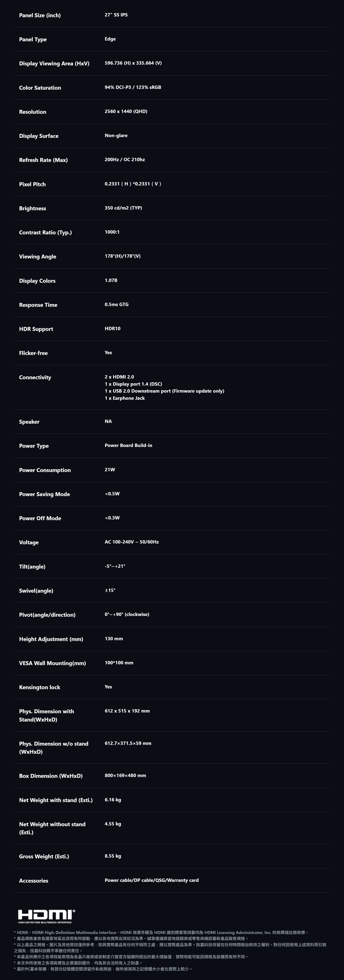
Task: Select the 2 x HDMI 2.0 connectivity line
Action: pos(119,377)
